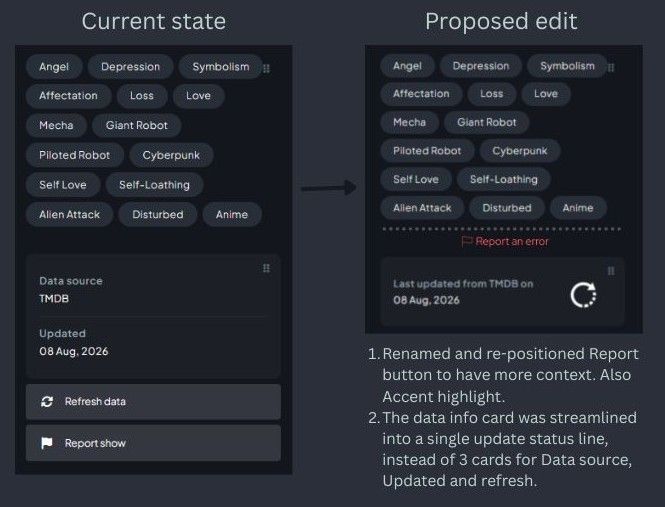The width and height of the screenshot is (665, 507).
Task: Click the Self-Loathing tag in current state
Action: click(154, 185)
